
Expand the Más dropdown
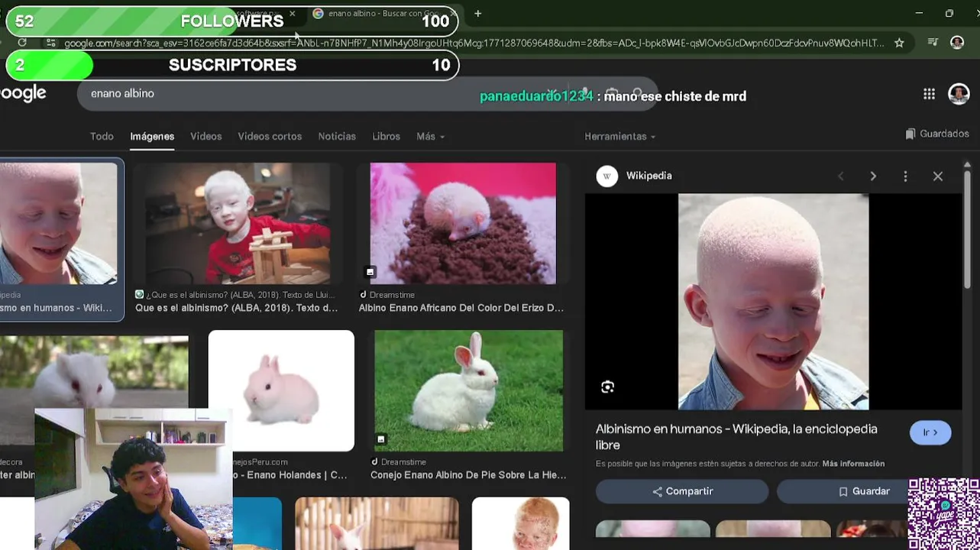[x=430, y=136]
